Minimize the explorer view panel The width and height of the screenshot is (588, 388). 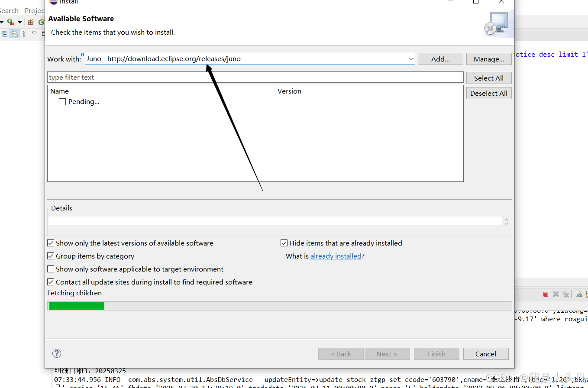pos(34,33)
